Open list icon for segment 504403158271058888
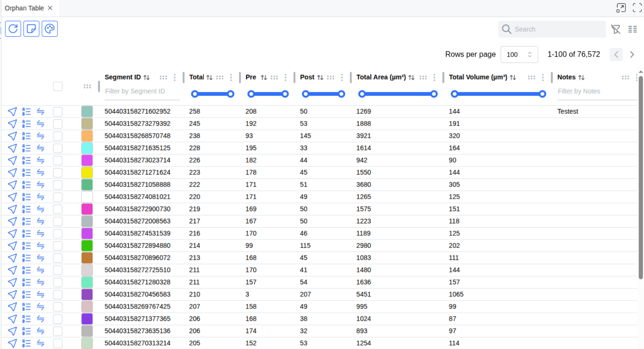This screenshot has width=644, height=349. click(x=26, y=185)
